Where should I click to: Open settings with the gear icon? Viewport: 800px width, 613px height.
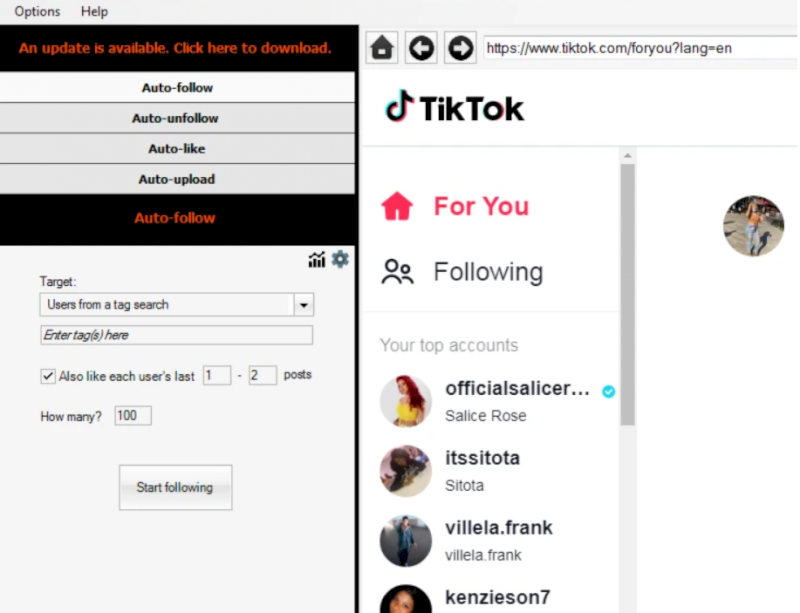click(340, 259)
